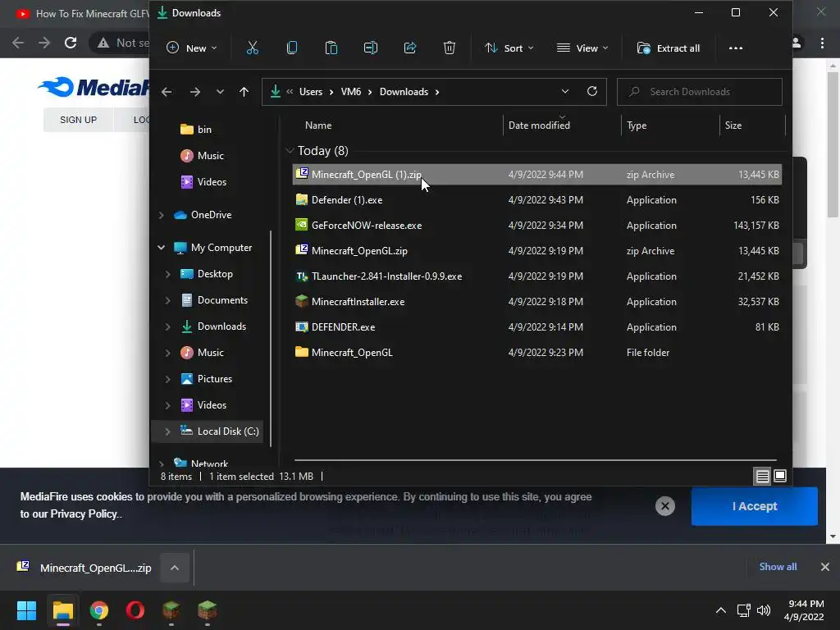Viewport: 840px width, 630px height.
Task: Open Chrome three-dot menu
Action: [822, 43]
